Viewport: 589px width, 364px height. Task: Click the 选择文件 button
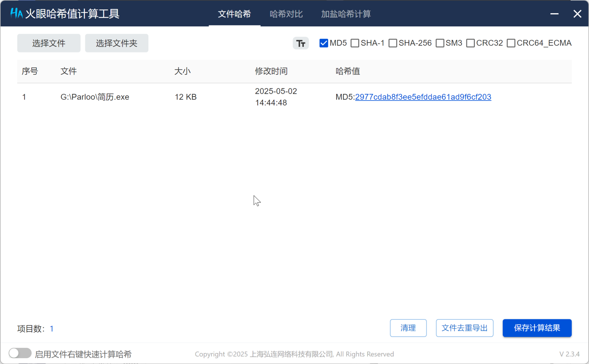49,43
